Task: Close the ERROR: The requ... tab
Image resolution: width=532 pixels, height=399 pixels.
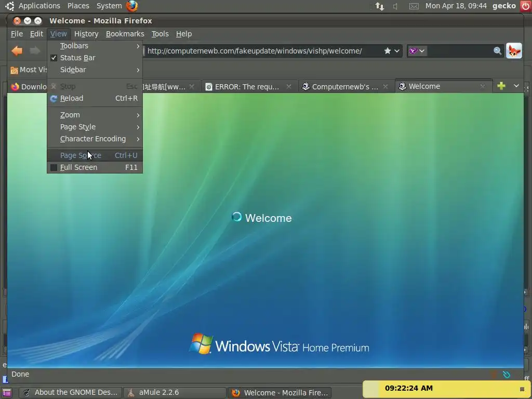Action: [289, 87]
